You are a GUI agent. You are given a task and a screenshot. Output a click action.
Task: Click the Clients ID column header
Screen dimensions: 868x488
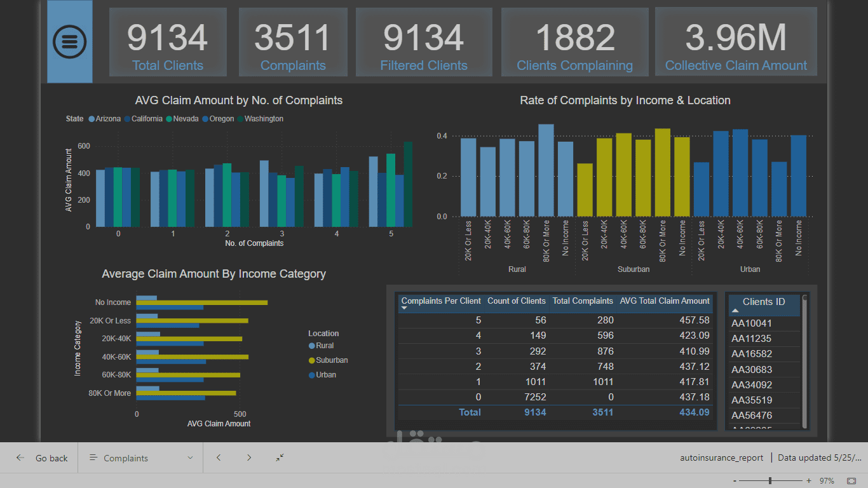click(764, 302)
